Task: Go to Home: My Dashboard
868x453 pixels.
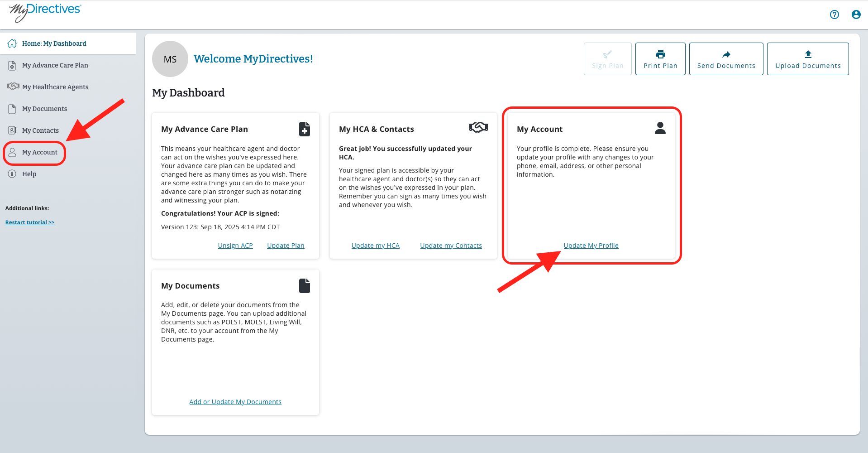Action: tap(68, 43)
